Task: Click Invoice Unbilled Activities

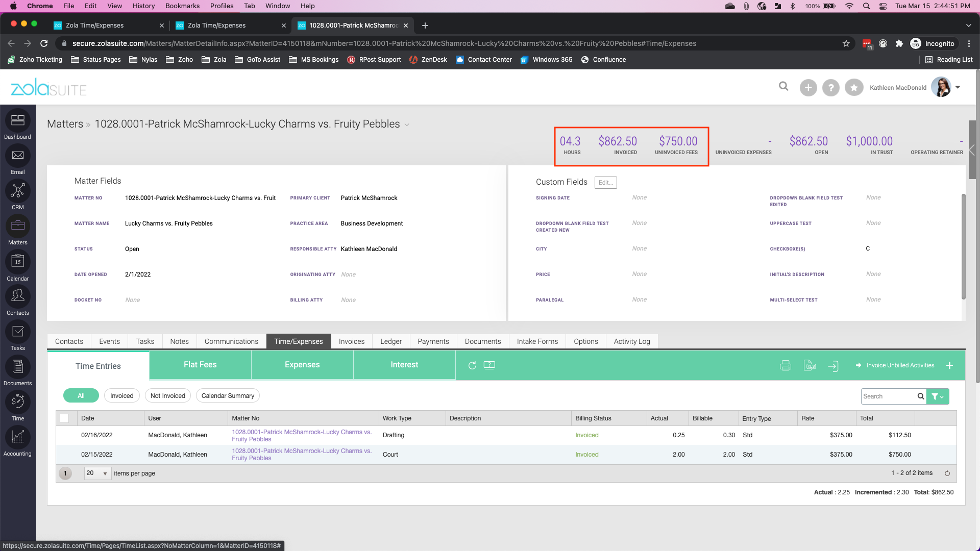Action: pos(895,365)
